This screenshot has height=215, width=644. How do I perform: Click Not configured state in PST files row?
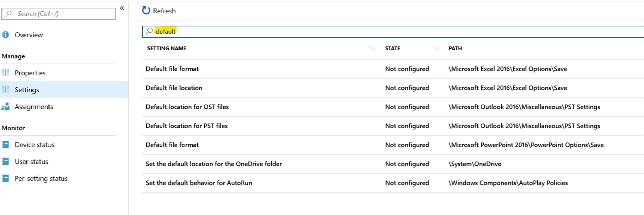click(407, 126)
